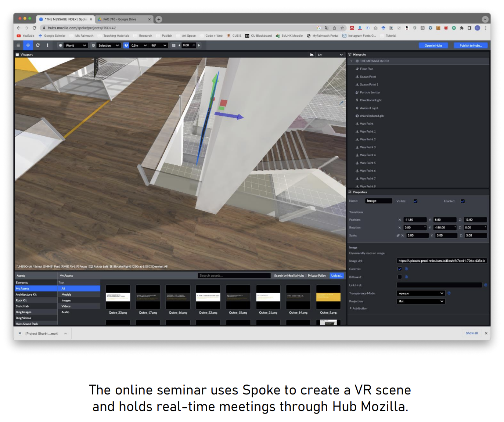Enable the Billboard checkbox

400,277
